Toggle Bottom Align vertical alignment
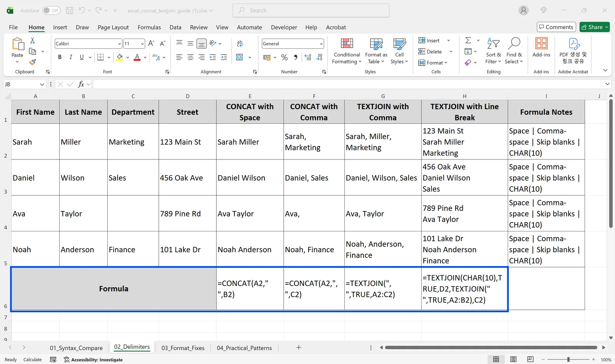Screen dimensions: 615x364 (x=201, y=44)
